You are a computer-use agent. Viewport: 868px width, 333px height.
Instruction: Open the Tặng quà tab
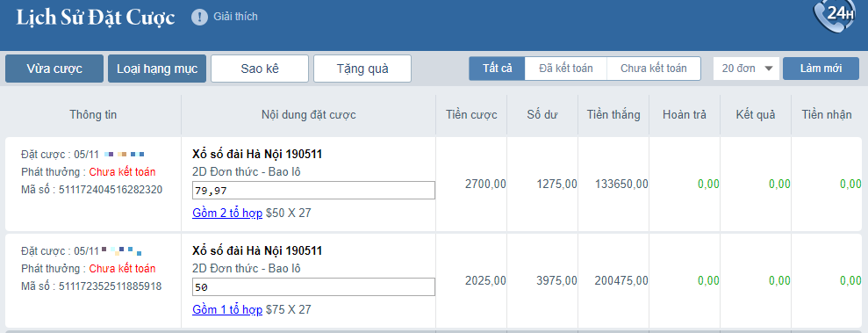coord(362,69)
